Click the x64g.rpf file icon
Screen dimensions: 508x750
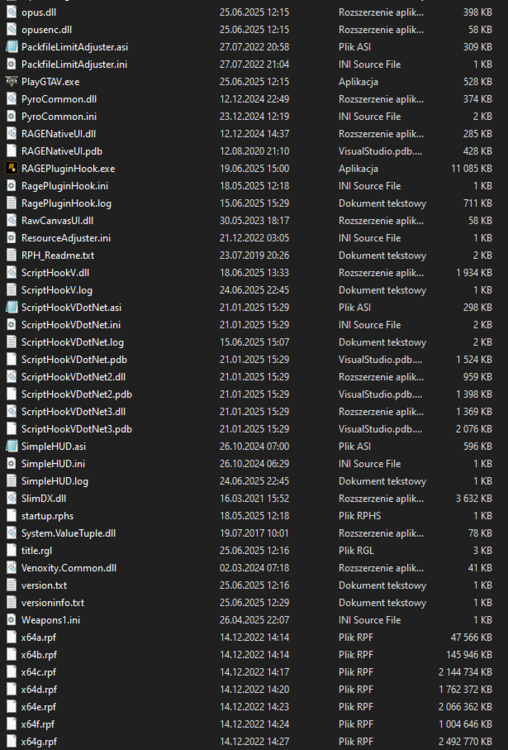[11, 741]
